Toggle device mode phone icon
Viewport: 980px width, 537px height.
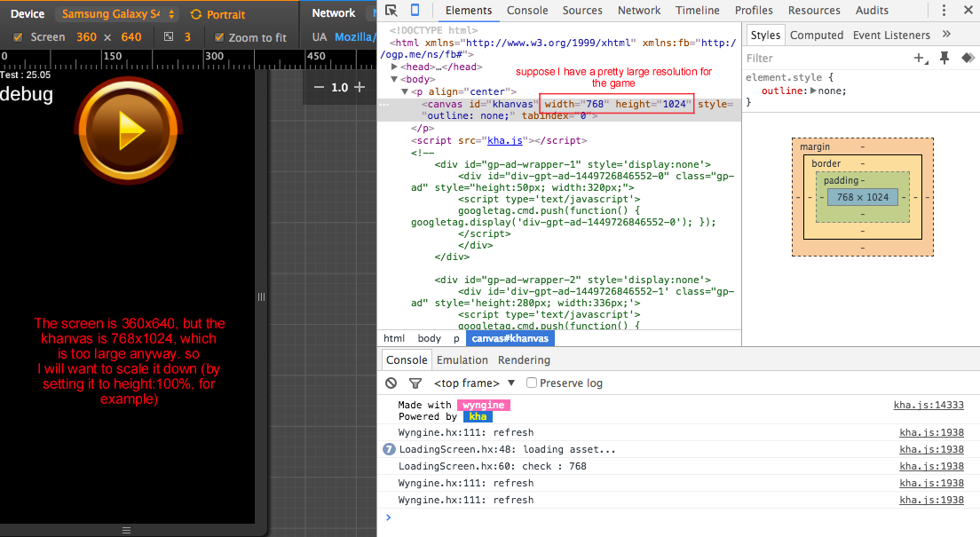point(415,10)
